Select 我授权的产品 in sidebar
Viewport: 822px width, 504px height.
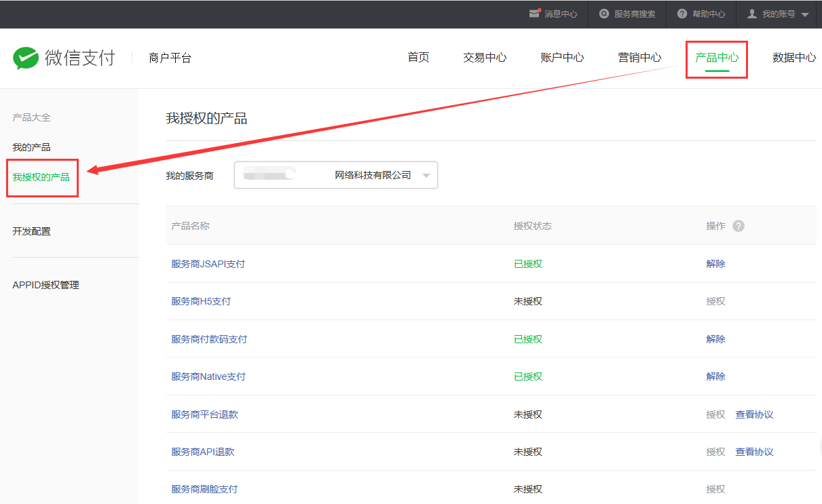[41, 177]
